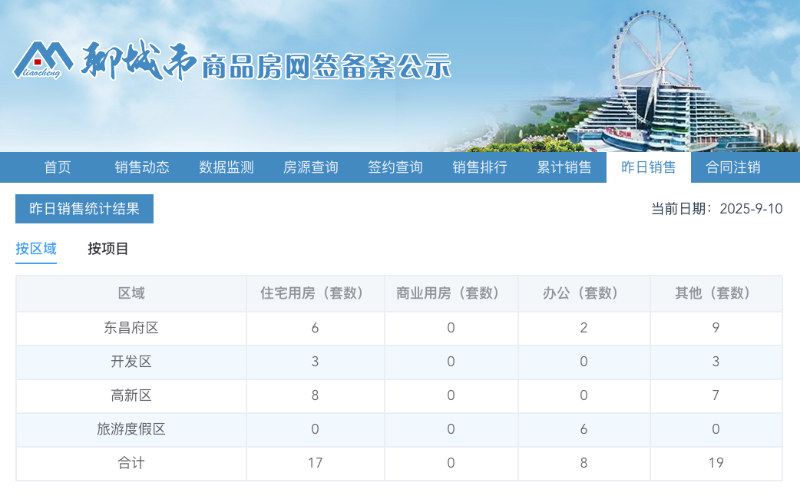Click the Liaocheng site logo icon
800x496 pixels.
click(42, 61)
